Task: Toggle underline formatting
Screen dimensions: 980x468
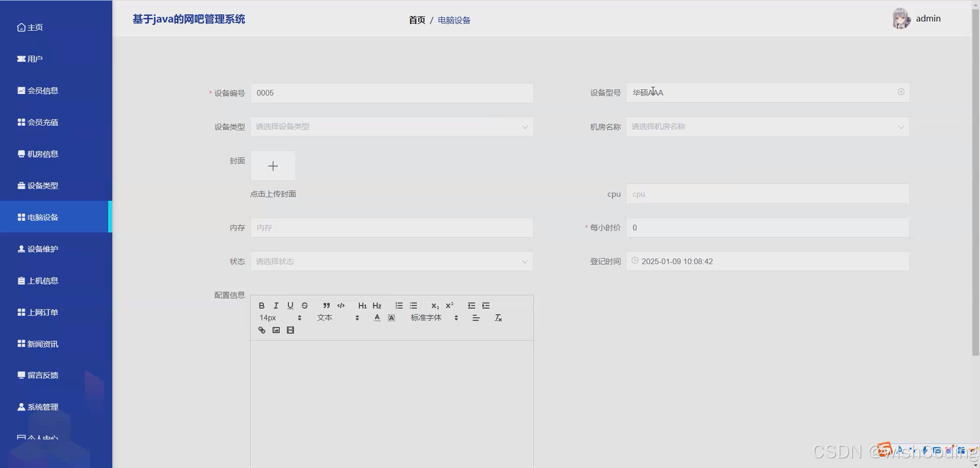Action: click(290, 306)
